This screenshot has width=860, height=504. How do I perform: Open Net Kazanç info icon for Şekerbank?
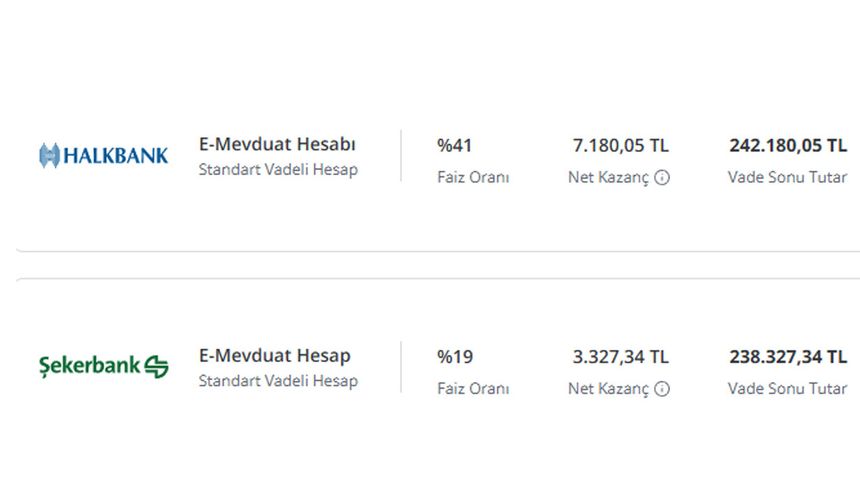[662, 389]
